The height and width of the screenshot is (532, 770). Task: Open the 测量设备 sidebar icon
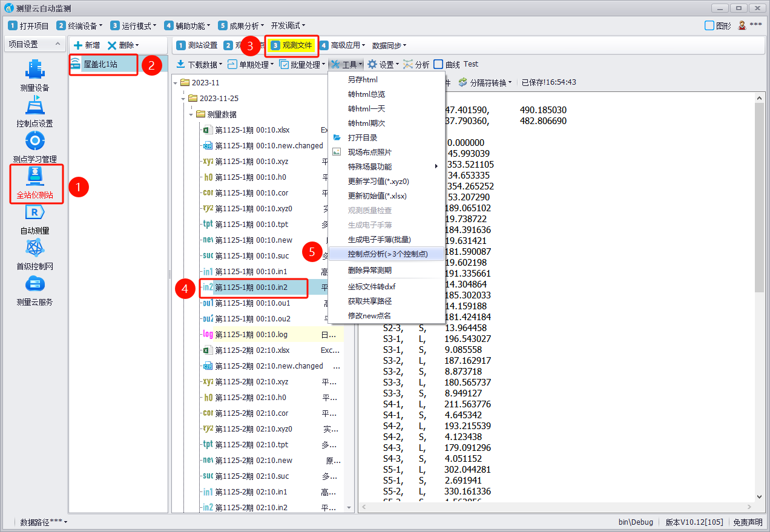35,71
